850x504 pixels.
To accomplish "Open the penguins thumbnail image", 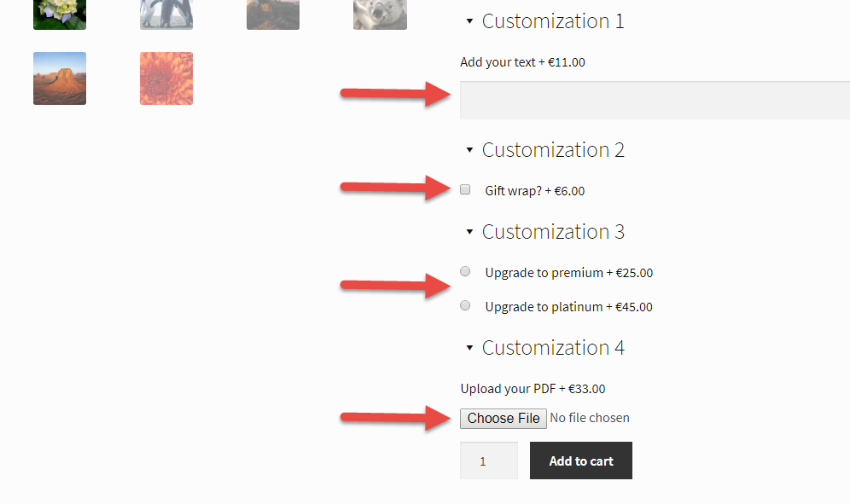I will (x=166, y=14).
